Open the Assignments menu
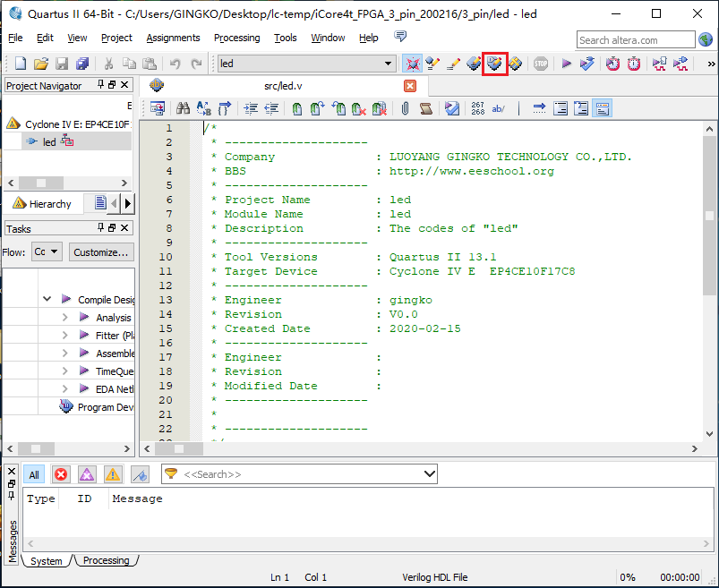Viewport: 719px width, 588px height. [x=173, y=38]
